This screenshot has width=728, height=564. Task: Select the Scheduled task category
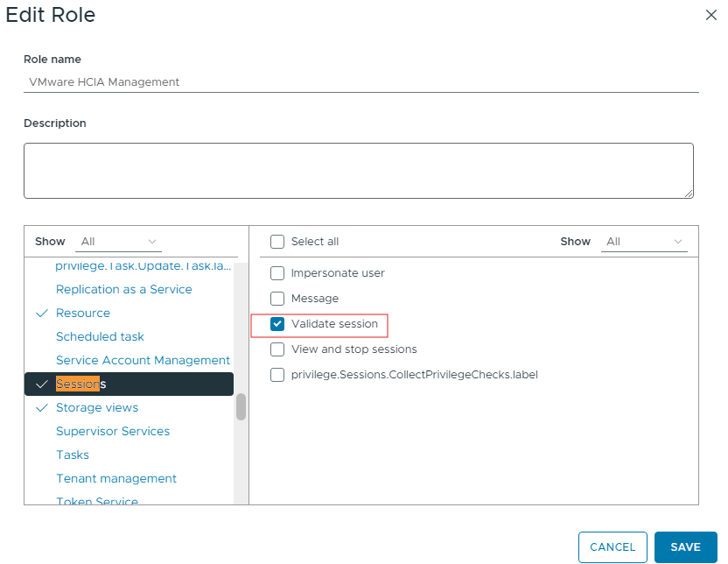100,336
